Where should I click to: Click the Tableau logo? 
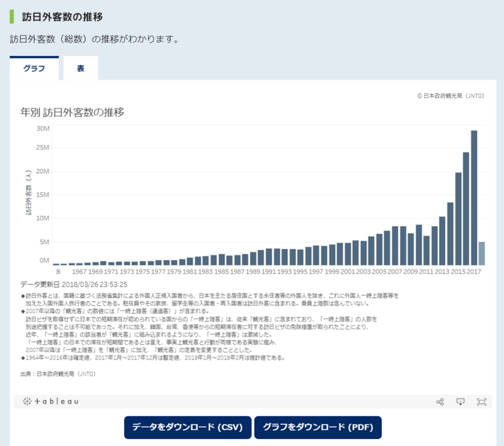tap(51, 402)
